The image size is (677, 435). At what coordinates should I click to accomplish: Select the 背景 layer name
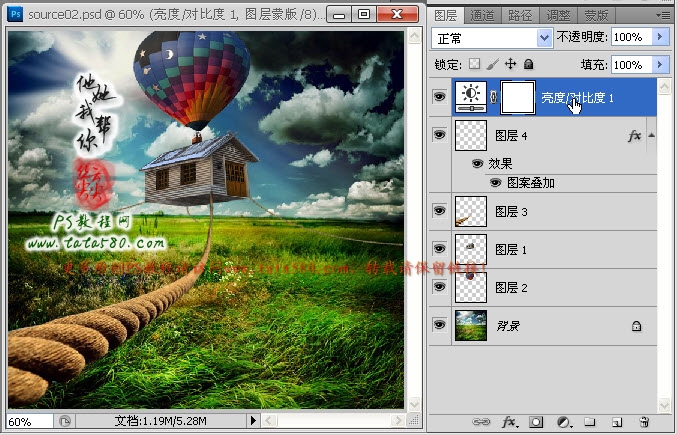tap(508, 326)
